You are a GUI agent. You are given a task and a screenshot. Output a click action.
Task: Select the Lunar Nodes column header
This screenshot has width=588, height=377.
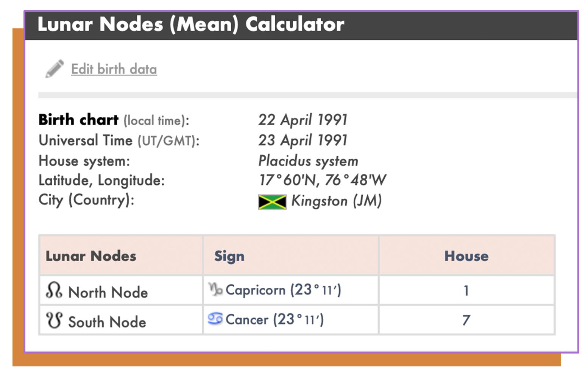coord(90,256)
